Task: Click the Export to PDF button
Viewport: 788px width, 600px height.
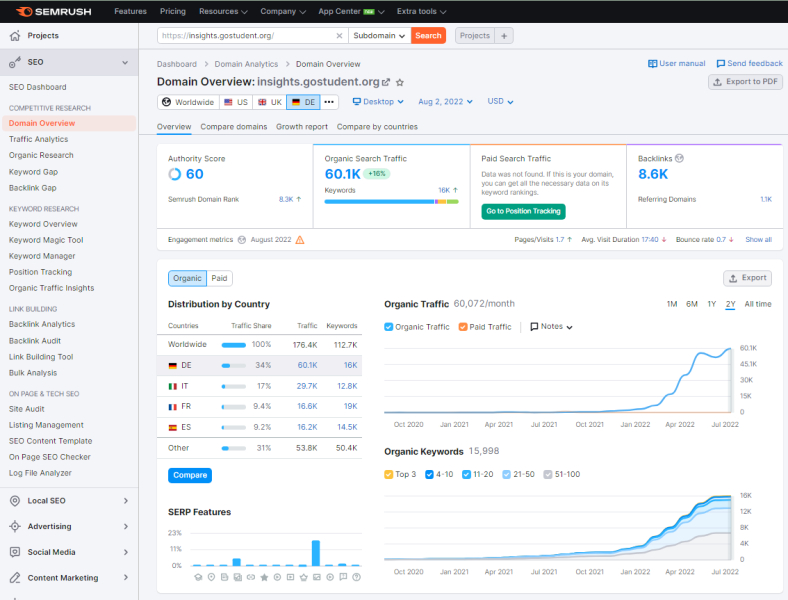Action: [x=745, y=82]
